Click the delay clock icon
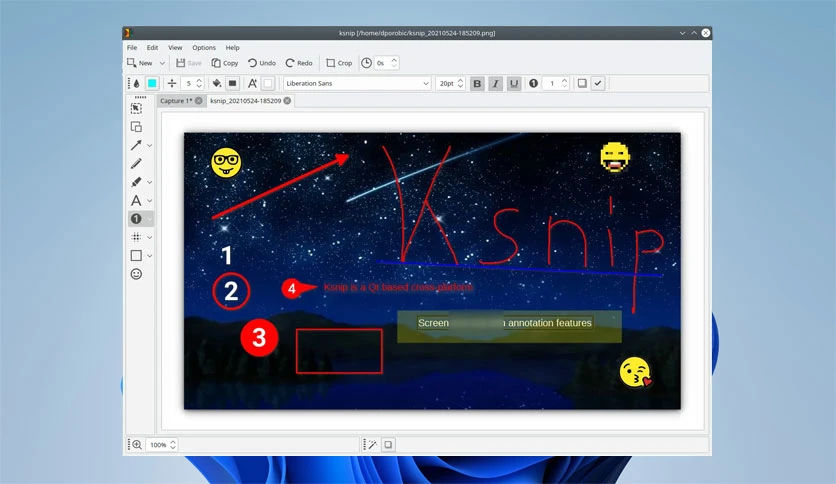This screenshot has height=484, width=836. click(x=366, y=63)
